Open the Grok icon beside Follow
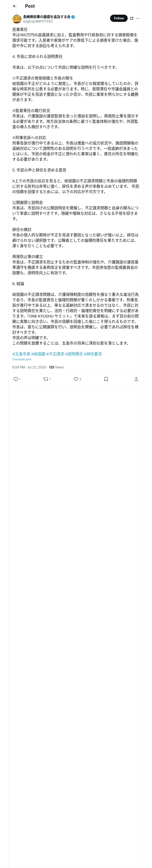The image size is (152, 868). click(x=132, y=18)
